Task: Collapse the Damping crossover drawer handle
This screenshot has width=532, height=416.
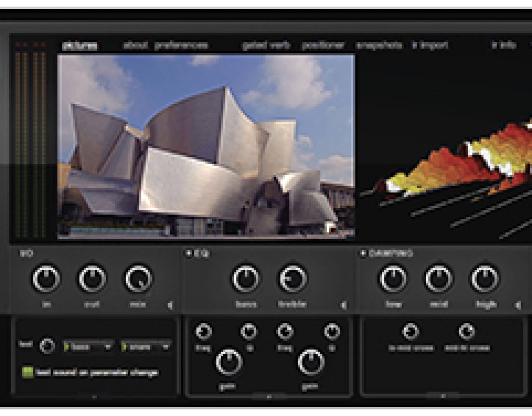Action: coord(443,396)
